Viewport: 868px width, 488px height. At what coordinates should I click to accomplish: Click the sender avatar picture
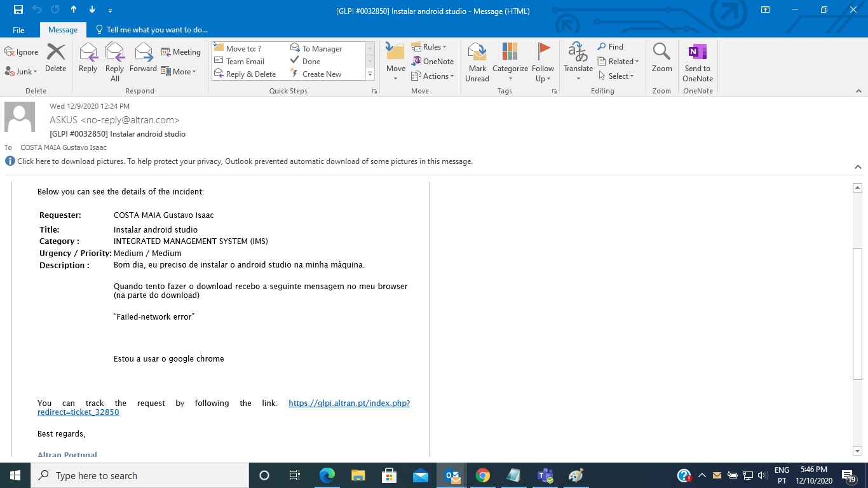click(20, 117)
